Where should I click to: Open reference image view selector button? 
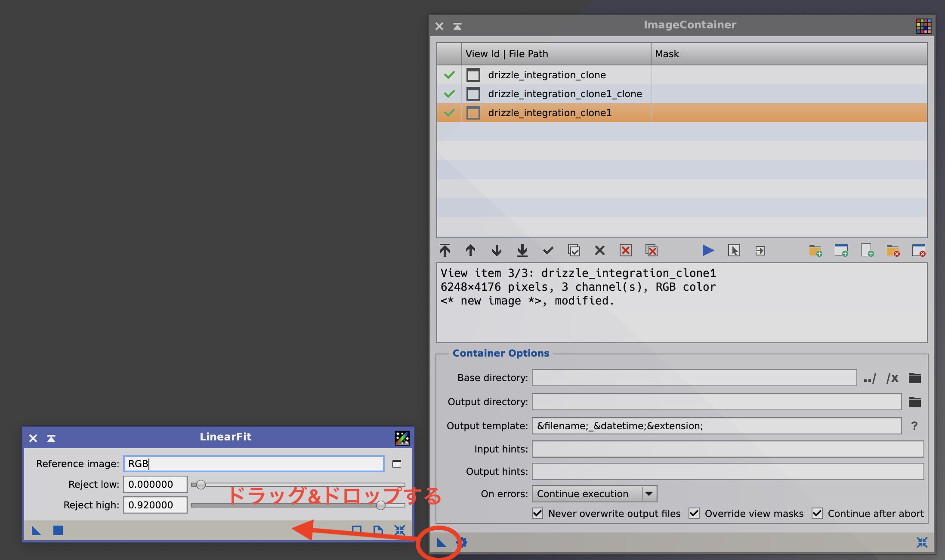pyautogui.click(x=397, y=464)
